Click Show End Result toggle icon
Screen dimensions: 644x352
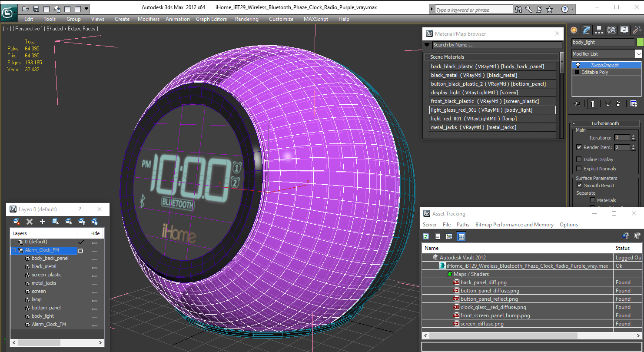tap(592, 103)
